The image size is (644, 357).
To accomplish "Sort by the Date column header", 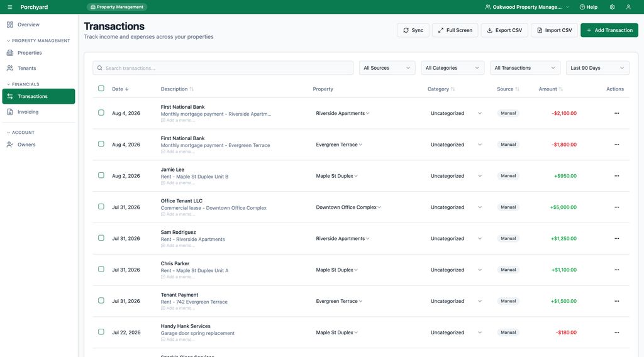I will tap(120, 89).
